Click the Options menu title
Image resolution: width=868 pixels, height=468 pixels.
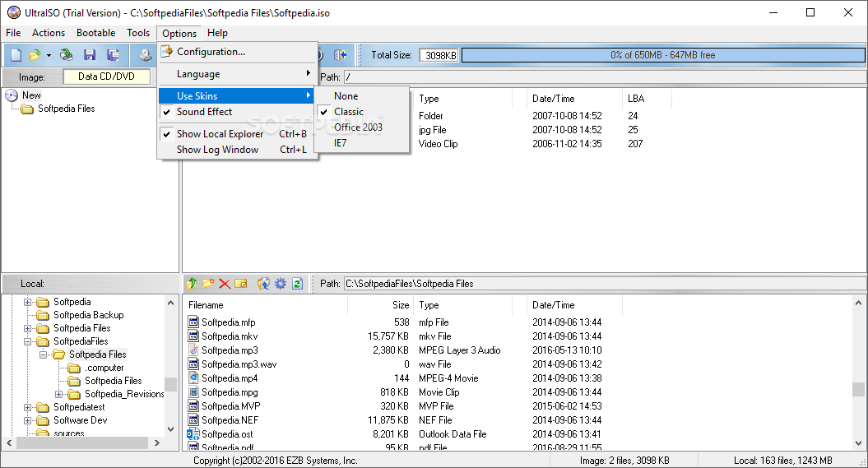(179, 33)
